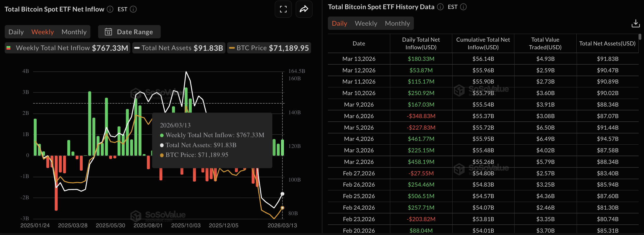The width and height of the screenshot is (644, 235).
Task: Click the Daily Total Net Inflow column header
Action: click(421, 43)
